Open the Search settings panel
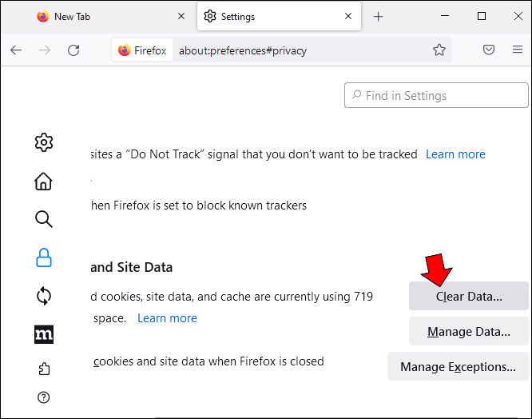This screenshot has height=419, width=532. pyautogui.click(x=44, y=219)
